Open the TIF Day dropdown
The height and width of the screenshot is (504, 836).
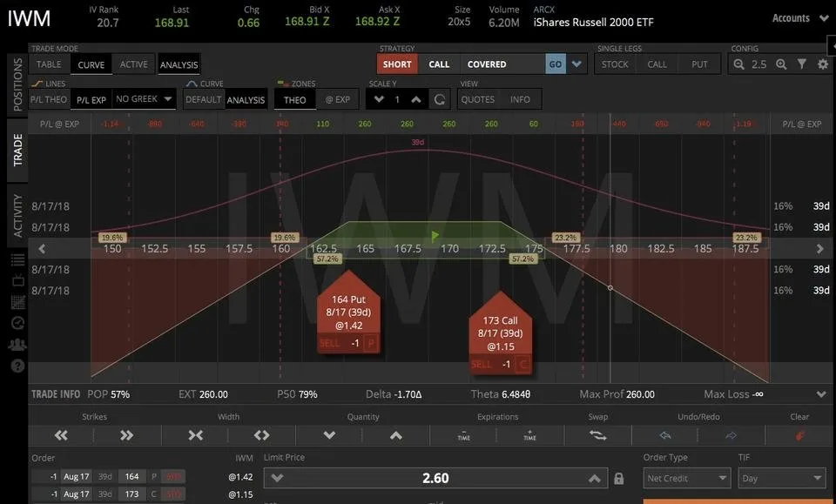(x=782, y=479)
